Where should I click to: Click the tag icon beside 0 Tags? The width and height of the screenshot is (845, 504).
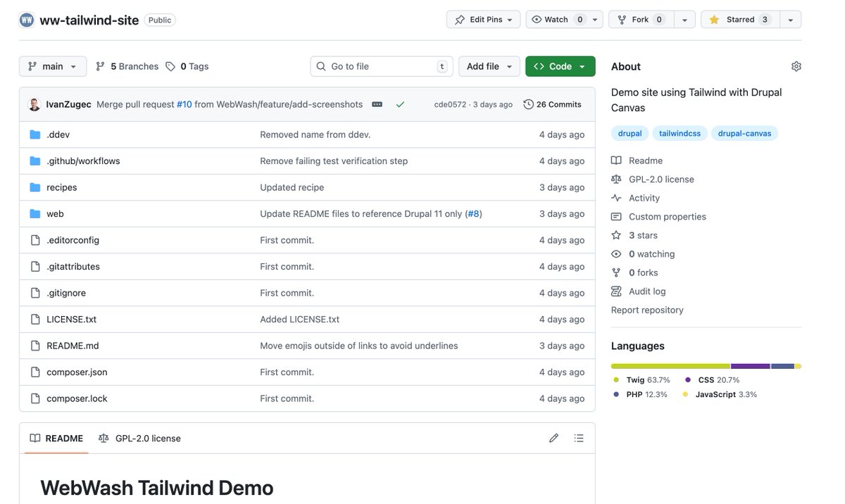click(170, 66)
